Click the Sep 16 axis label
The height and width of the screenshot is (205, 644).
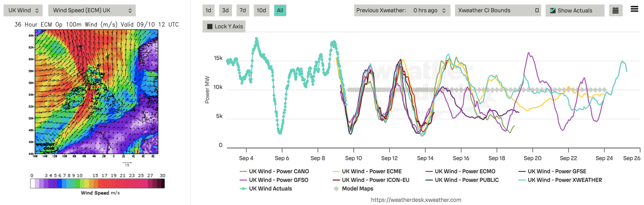point(461,158)
